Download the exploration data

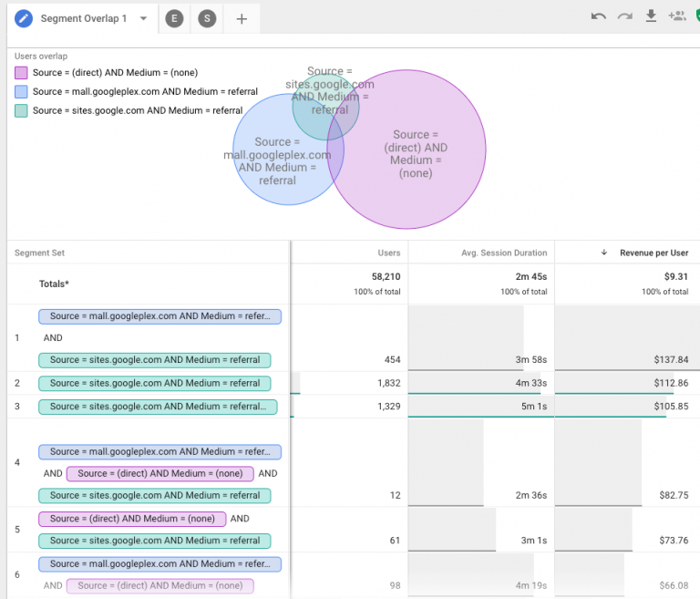click(x=651, y=16)
